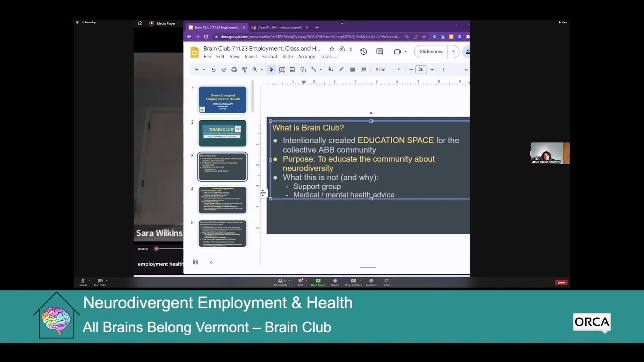Select slide 1 thumbnail Neurodivergent Employment & Health

coord(222,100)
